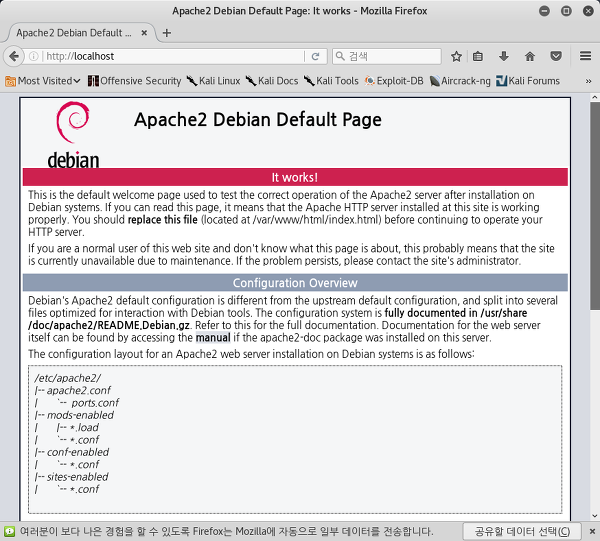600x541 pixels.
Task: Click 'ports.conf' in the config tree
Action: (95, 403)
